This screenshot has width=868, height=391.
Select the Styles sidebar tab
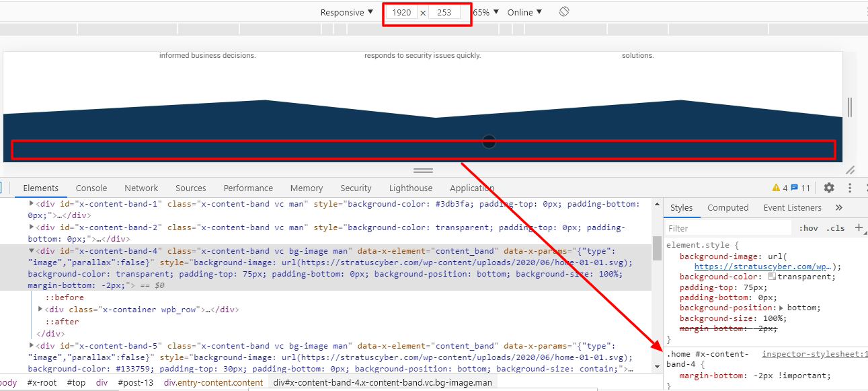[681, 208]
